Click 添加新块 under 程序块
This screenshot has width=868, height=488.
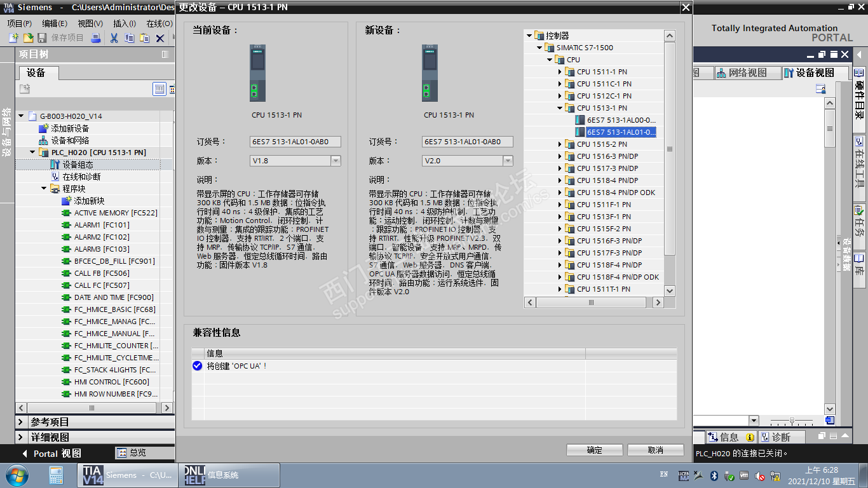(89, 201)
